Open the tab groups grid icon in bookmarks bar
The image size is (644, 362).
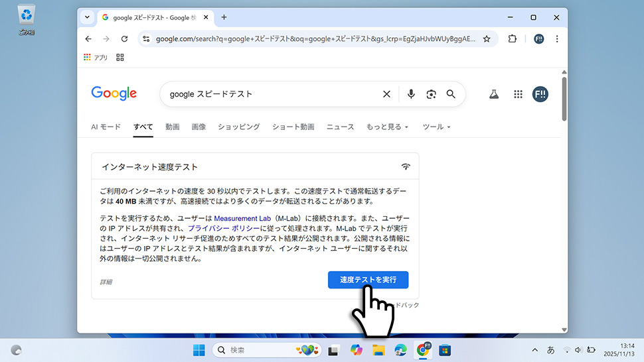point(120,58)
